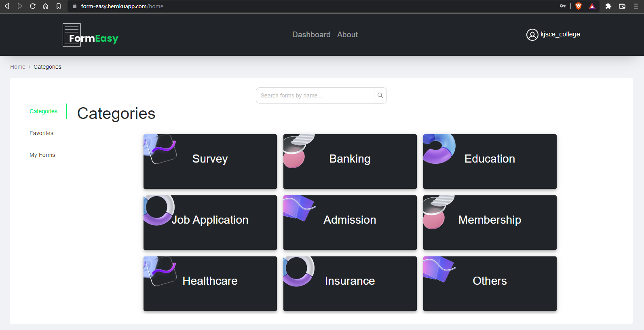The height and width of the screenshot is (330, 644).
Task: Open the Others category label
Action: [x=490, y=281]
